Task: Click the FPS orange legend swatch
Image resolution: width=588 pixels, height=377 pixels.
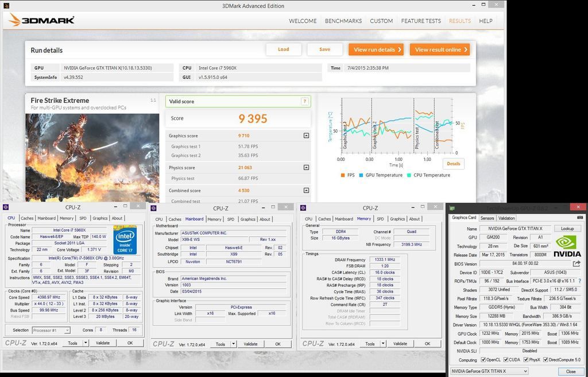Action: tap(343, 175)
